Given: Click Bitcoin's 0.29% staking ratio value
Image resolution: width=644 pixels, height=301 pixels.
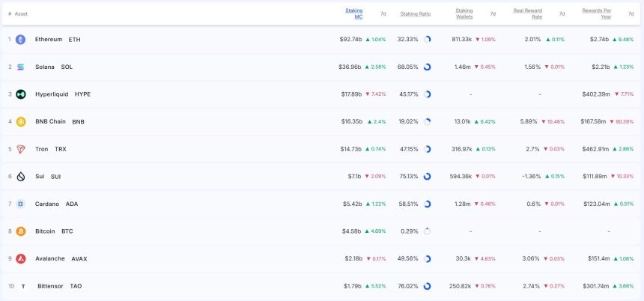Looking at the screenshot, I should (x=410, y=231).
